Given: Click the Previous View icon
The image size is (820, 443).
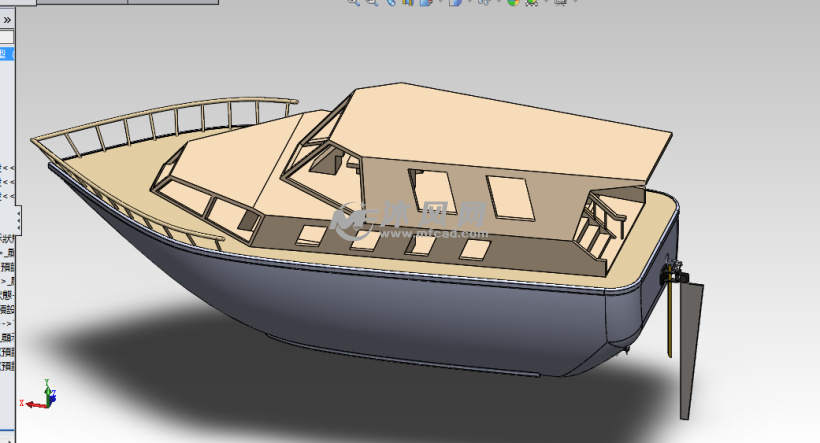Looking at the screenshot, I should 391,2.
